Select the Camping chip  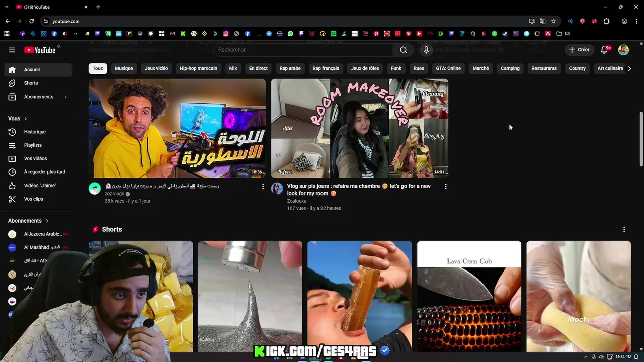[x=510, y=68]
